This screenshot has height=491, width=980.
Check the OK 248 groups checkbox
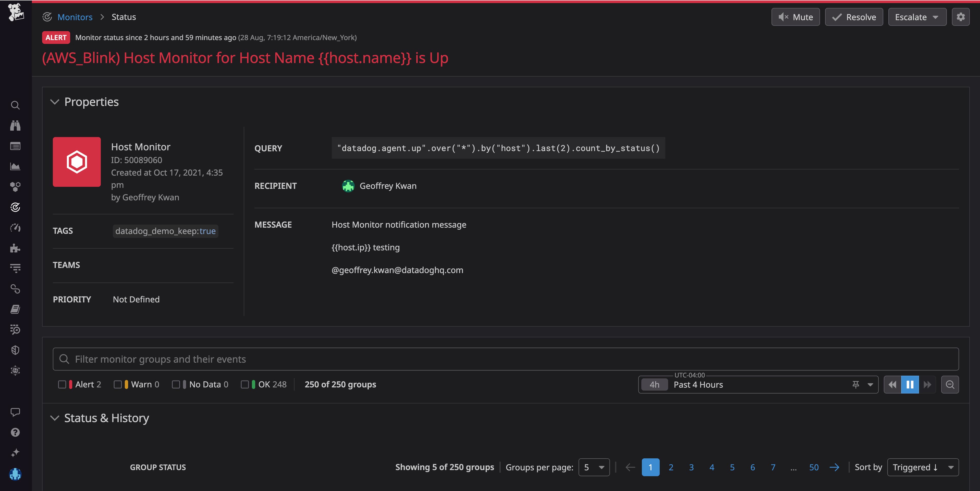(x=245, y=385)
